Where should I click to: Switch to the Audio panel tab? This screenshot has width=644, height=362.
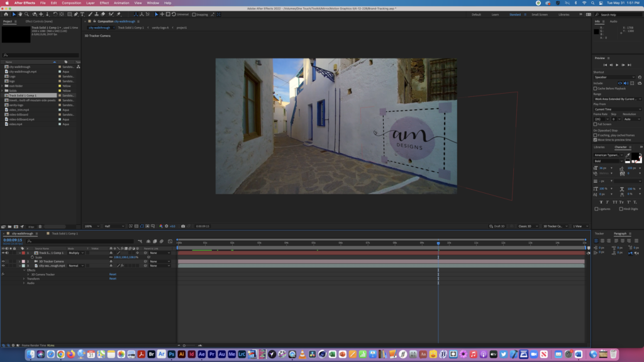613,21
